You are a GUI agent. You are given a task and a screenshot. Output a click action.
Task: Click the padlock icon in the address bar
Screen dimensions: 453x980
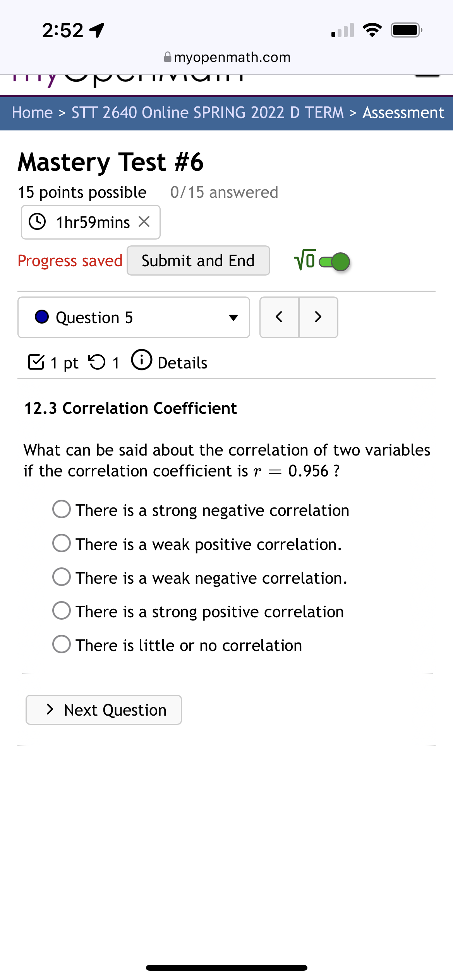[166, 57]
